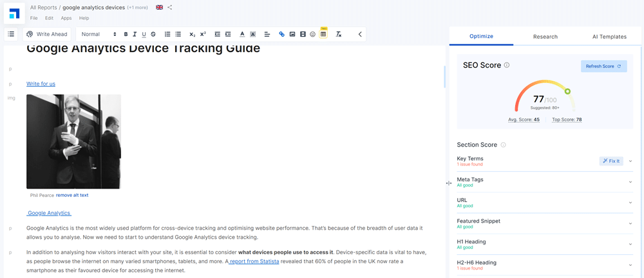The height and width of the screenshot is (278, 644).
Task: Open the report from Statista link
Action: pyautogui.click(x=254, y=261)
